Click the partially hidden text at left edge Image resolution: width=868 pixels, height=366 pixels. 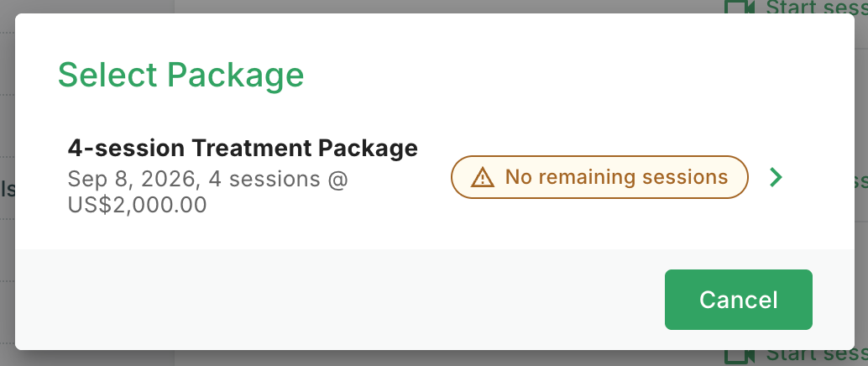point(8,189)
